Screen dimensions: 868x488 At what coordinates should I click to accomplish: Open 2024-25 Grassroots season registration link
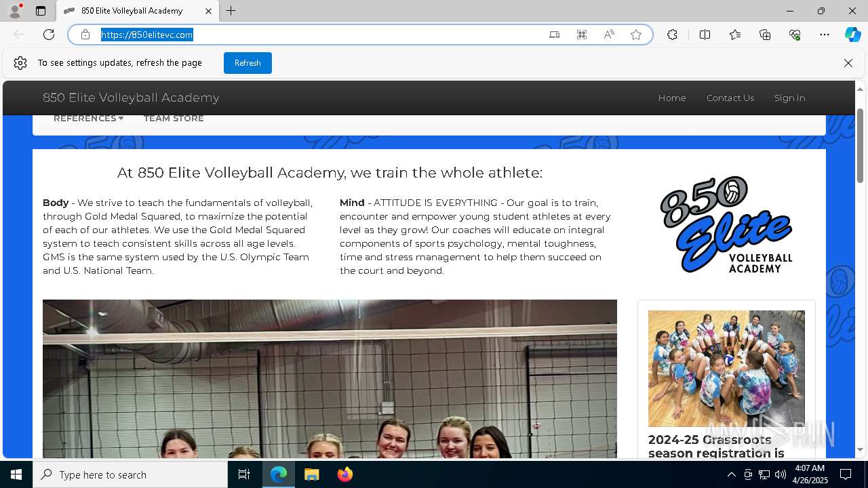point(716,447)
